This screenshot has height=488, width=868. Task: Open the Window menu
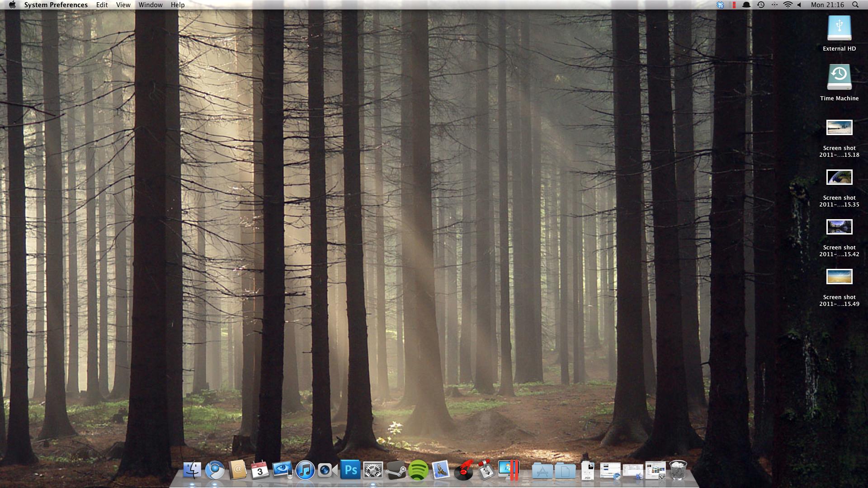click(151, 5)
